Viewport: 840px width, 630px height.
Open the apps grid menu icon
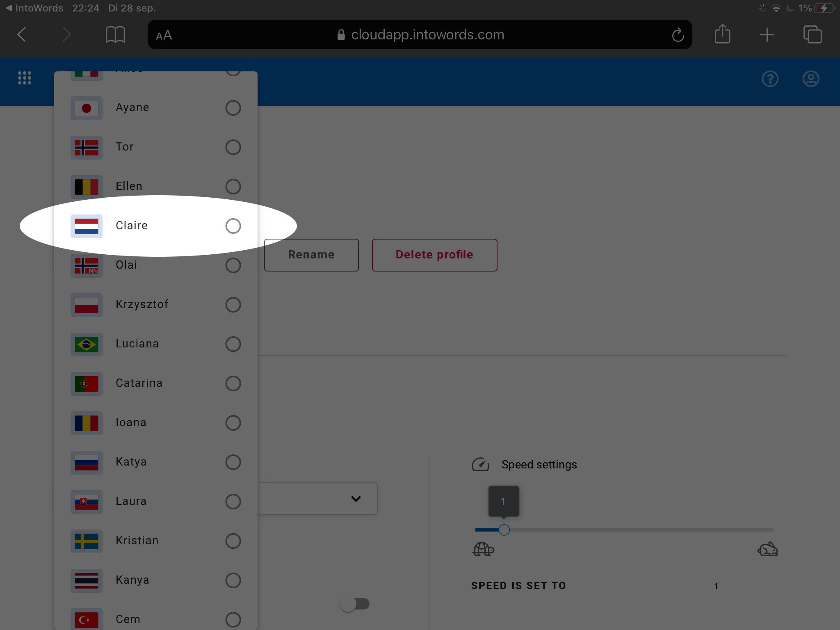25,78
